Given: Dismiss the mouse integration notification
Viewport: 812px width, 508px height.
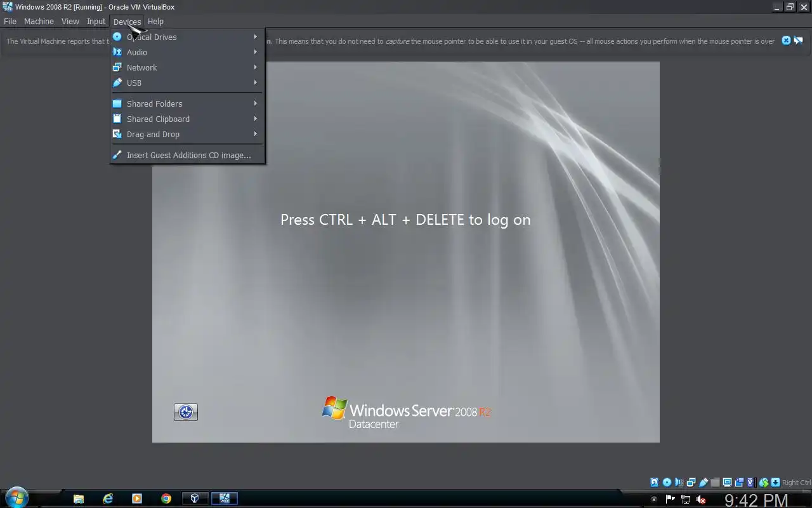Looking at the screenshot, I should pos(786,41).
